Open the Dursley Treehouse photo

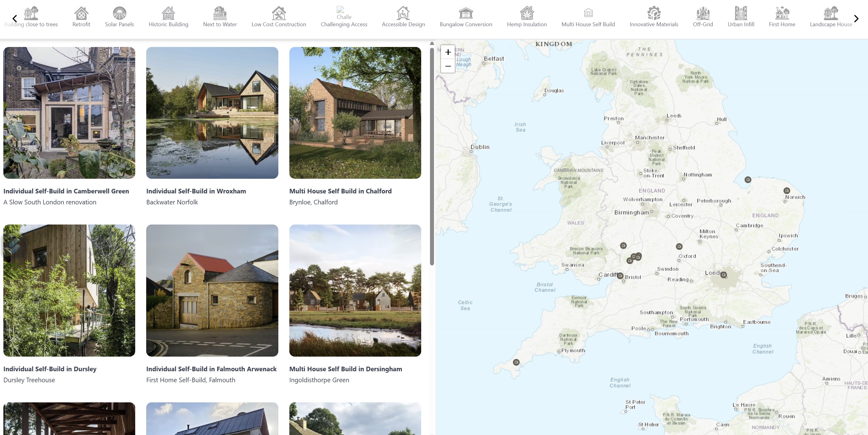click(69, 291)
